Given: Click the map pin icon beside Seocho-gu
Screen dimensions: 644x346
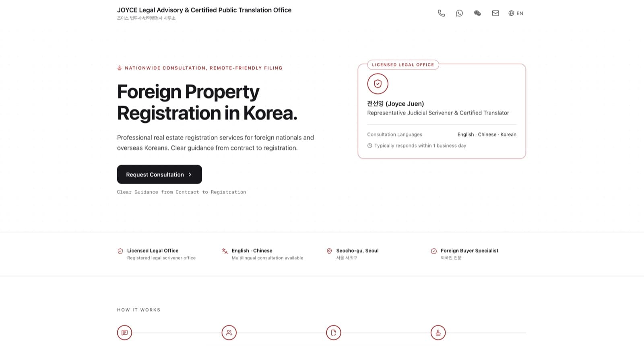Looking at the screenshot, I should pyautogui.click(x=329, y=251).
